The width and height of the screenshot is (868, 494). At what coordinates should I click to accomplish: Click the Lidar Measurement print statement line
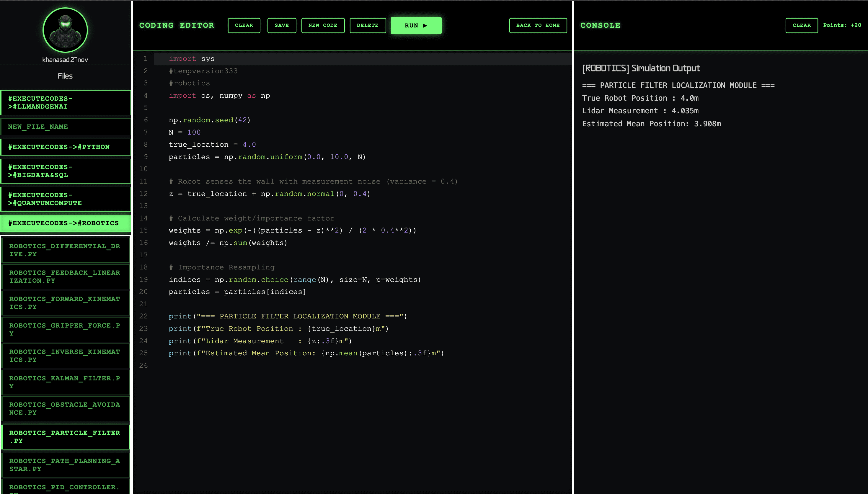[260, 341]
